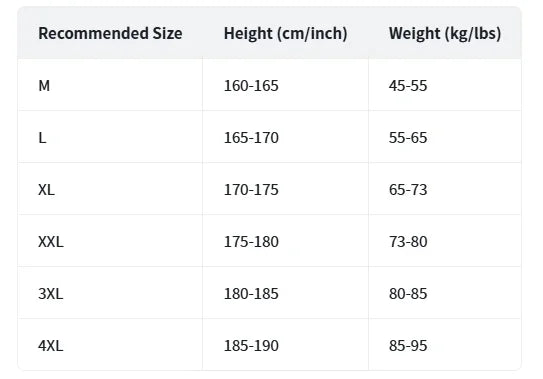Click the 85-95 weight value
The image size is (543, 379).
(x=408, y=346)
